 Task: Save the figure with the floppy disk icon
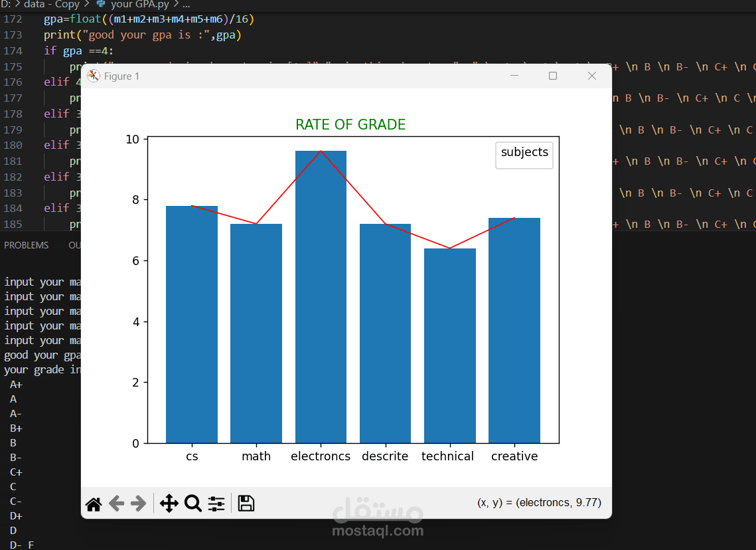(246, 504)
